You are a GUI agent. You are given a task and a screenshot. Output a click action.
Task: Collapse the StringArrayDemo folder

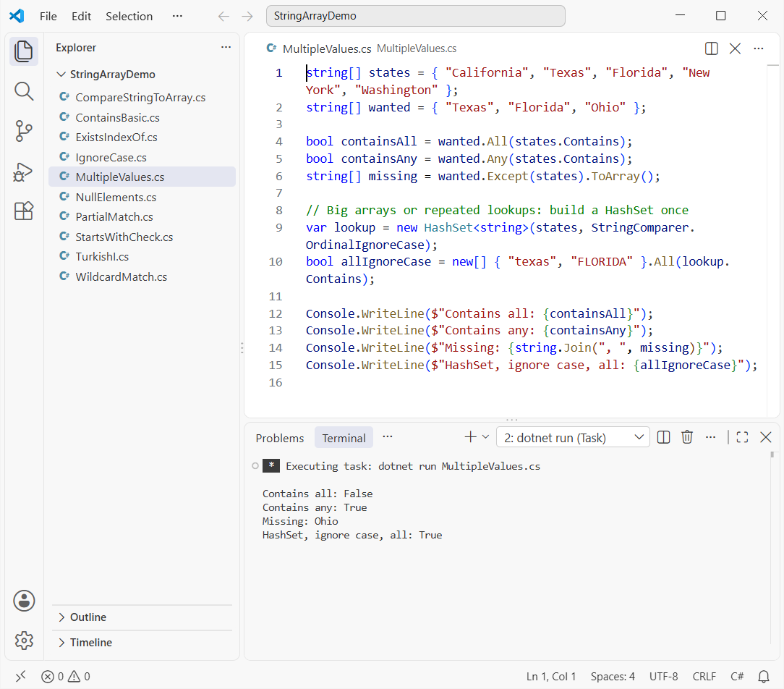point(61,75)
